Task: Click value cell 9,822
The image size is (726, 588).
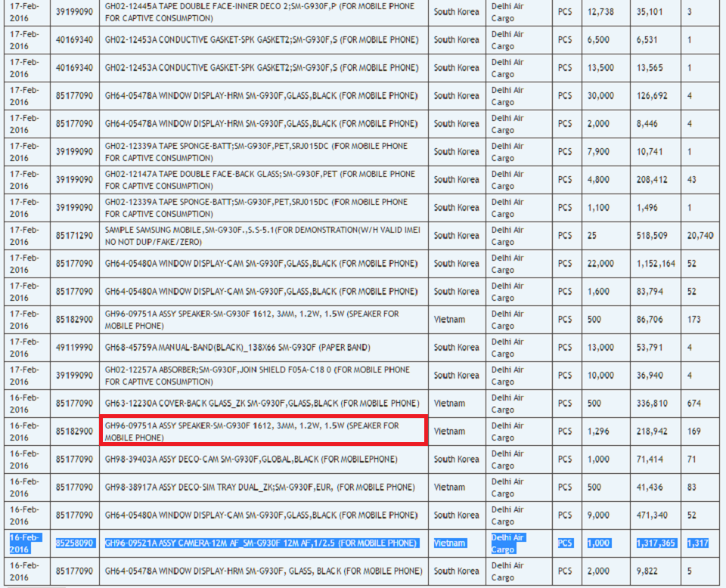Action: pos(655,571)
